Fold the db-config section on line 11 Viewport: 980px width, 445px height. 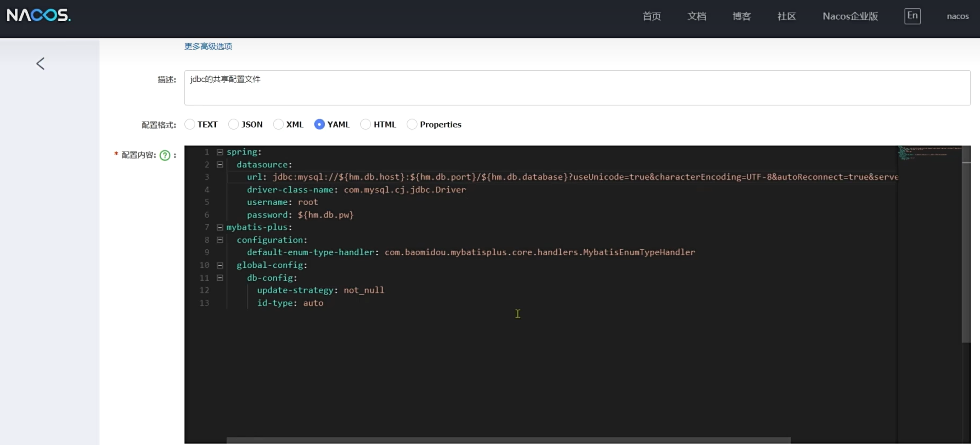[x=220, y=278]
